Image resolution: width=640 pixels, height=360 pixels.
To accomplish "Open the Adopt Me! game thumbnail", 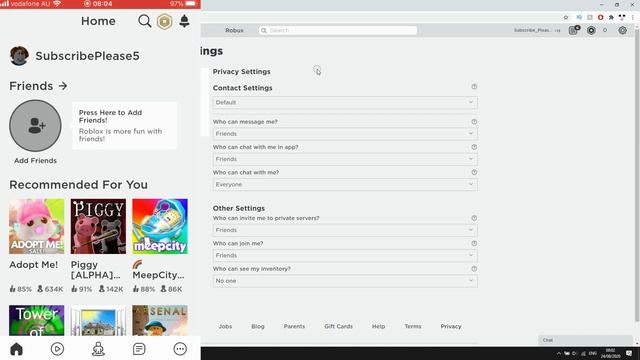I will (x=37, y=226).
